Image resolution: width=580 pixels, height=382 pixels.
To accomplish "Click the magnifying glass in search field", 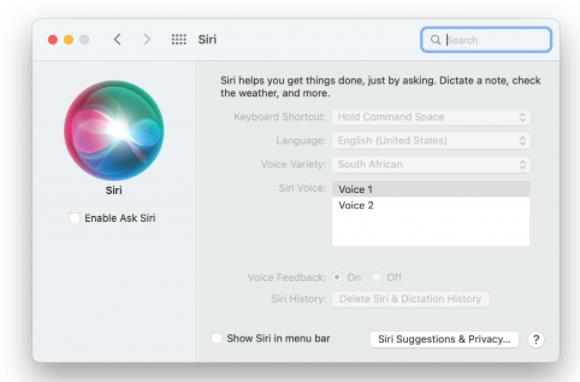I will [435, 40].
